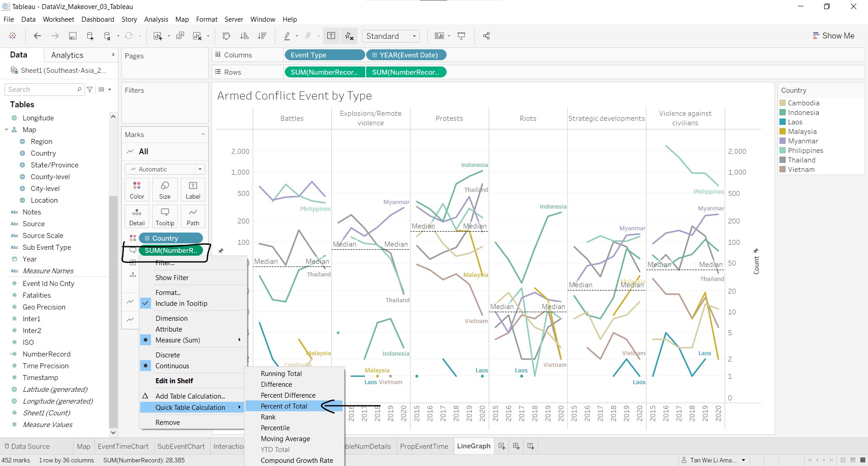Click the Show Me button

[x=833, y=36]
